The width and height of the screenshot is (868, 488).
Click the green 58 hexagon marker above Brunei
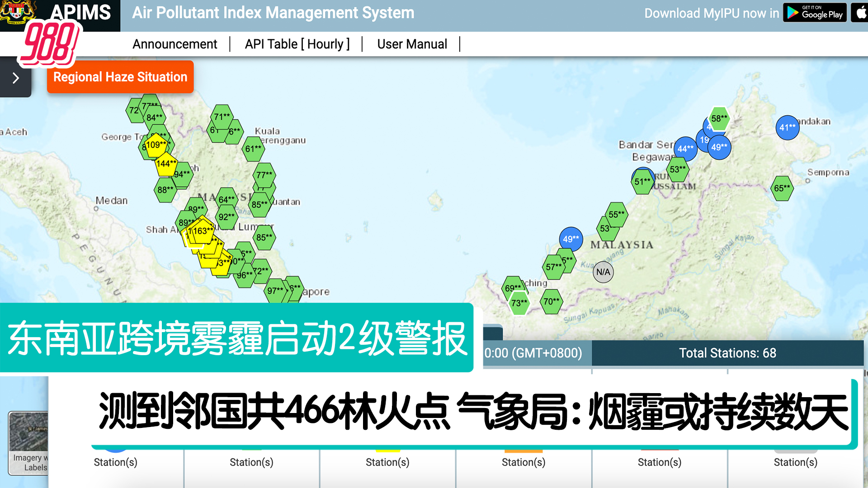point(719,119)
